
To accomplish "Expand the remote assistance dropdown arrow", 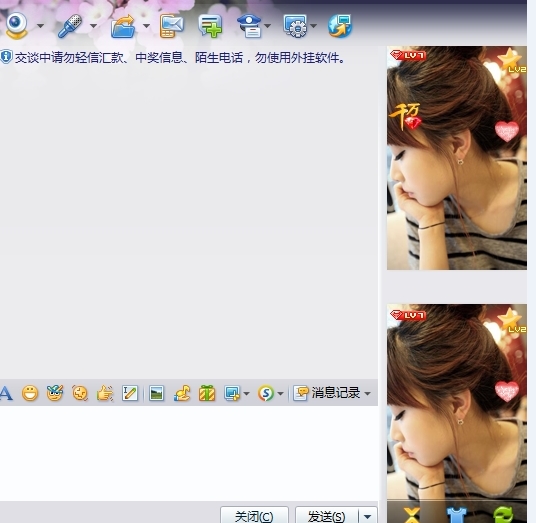I will [x=314, y=26].
